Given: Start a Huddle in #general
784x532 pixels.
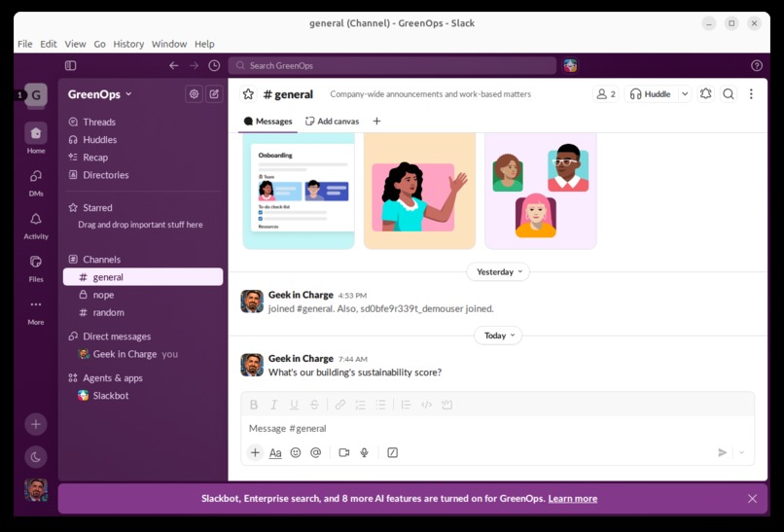Looking at the screenshot, I should pos(651,94).
